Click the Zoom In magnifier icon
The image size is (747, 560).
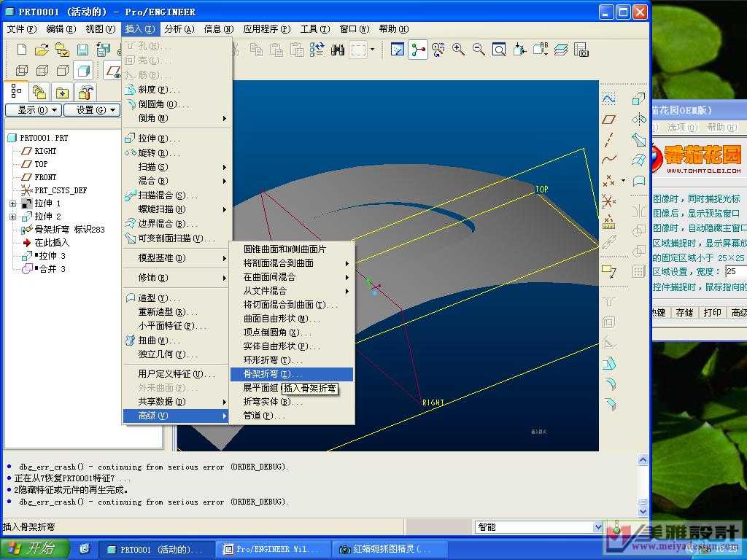tap(458, 50)
